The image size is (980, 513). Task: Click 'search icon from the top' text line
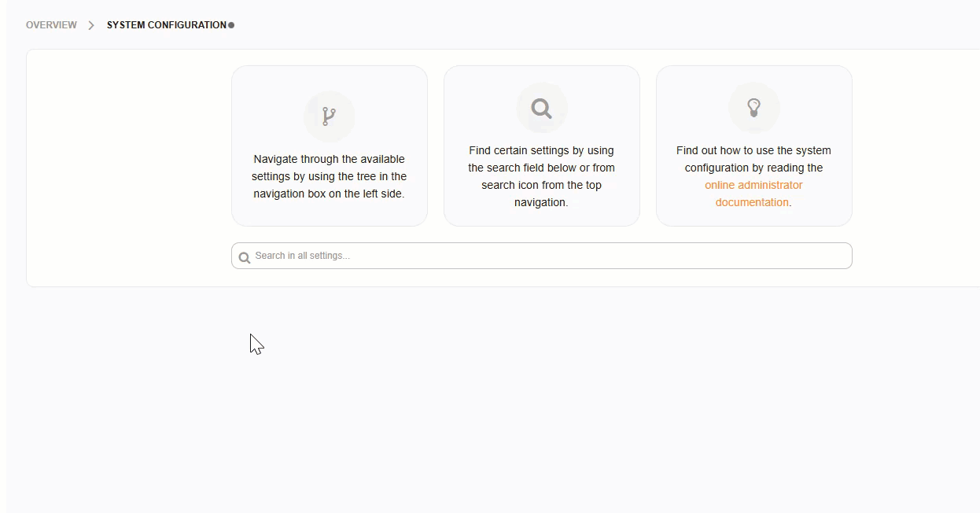click(x=541, y=185)
